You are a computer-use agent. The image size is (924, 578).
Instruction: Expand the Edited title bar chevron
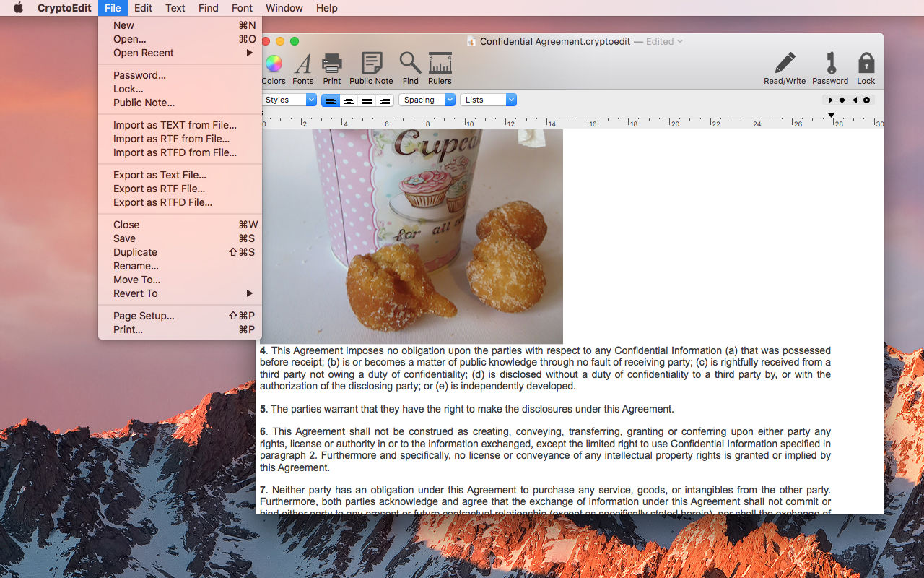click(x=680, y=42)
